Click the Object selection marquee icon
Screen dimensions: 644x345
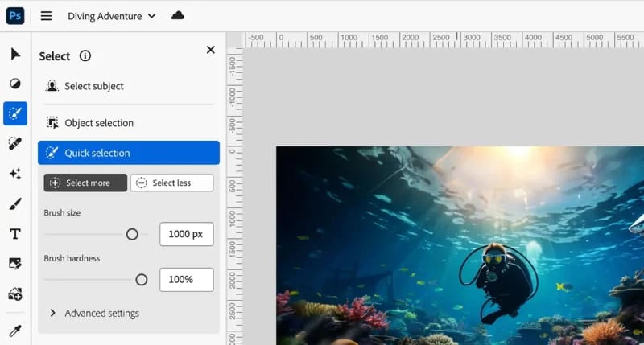coord(52,123)
